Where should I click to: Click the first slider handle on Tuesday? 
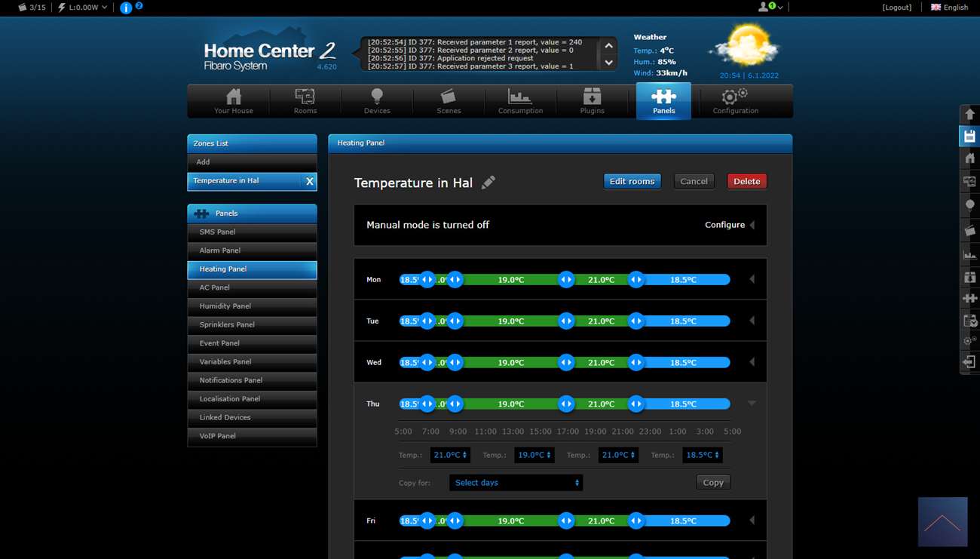(x=427, y=321)
